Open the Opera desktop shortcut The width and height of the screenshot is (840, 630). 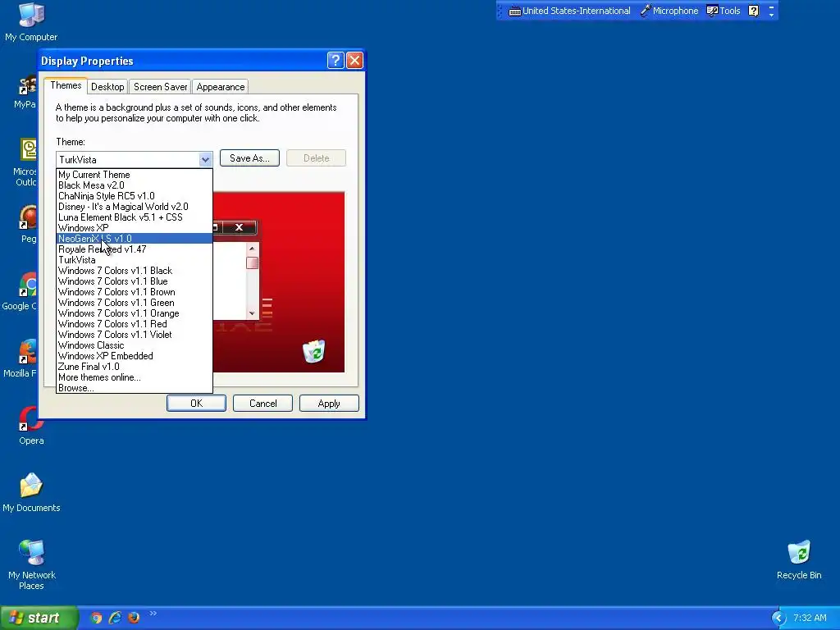click(31, 426)
